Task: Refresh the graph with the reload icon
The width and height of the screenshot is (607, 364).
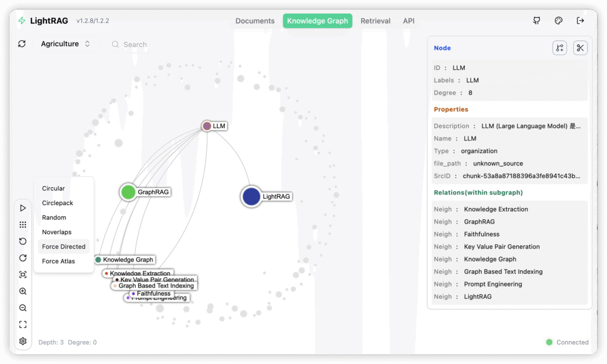Action: 22,44
